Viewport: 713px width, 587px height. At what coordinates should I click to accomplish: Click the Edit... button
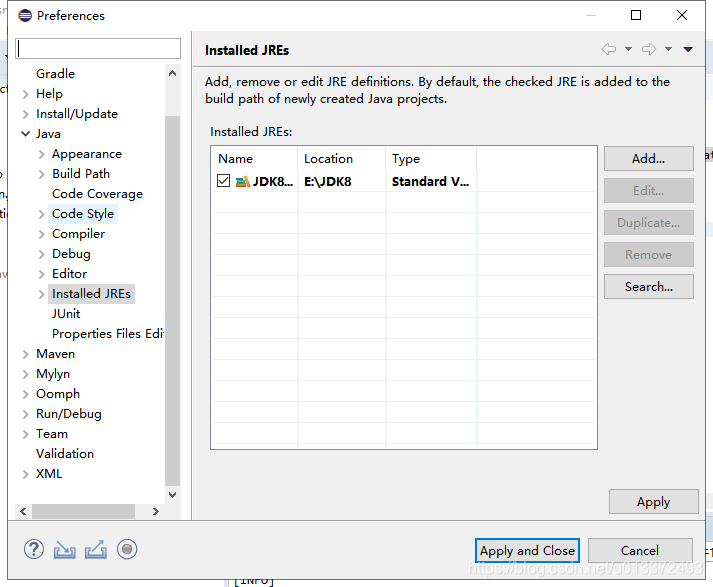click(648, 191)
